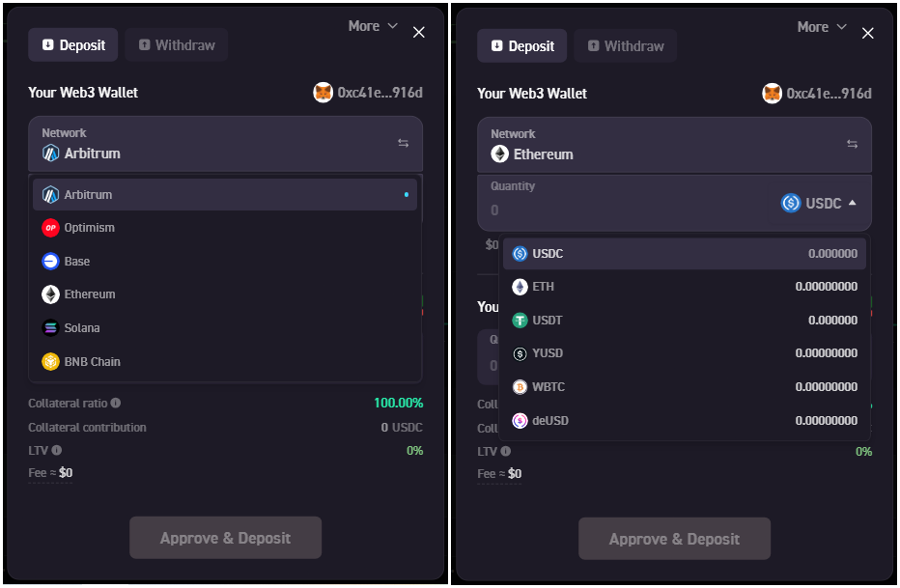Viewport: 900px width, 588px height.
Task: Click swap arrows beside Ethereum network
Action: [x=852, y=144]
